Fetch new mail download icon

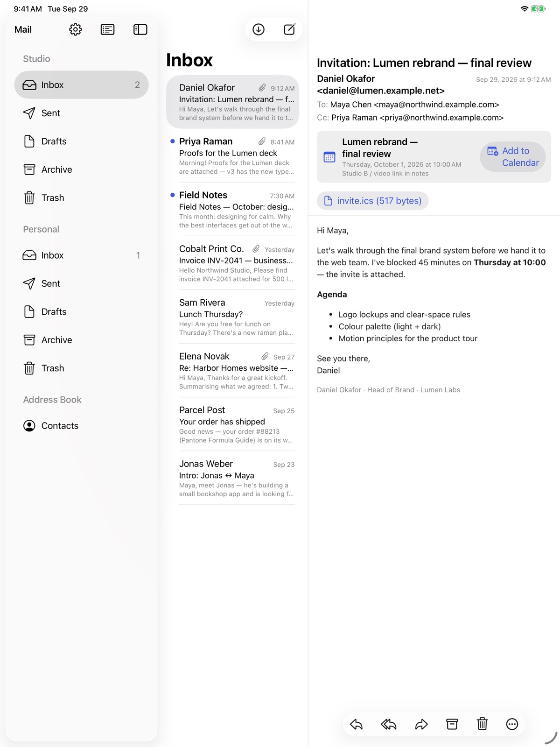[259, 29]
